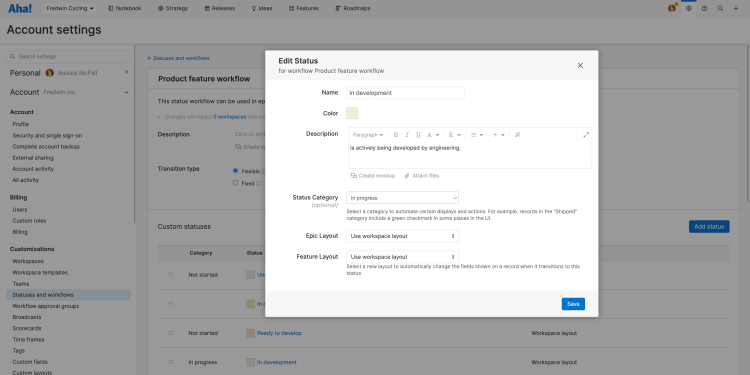The image size is (750, 375).
Task: Open Custom fields in the sidebar
Action: (30, 362)
